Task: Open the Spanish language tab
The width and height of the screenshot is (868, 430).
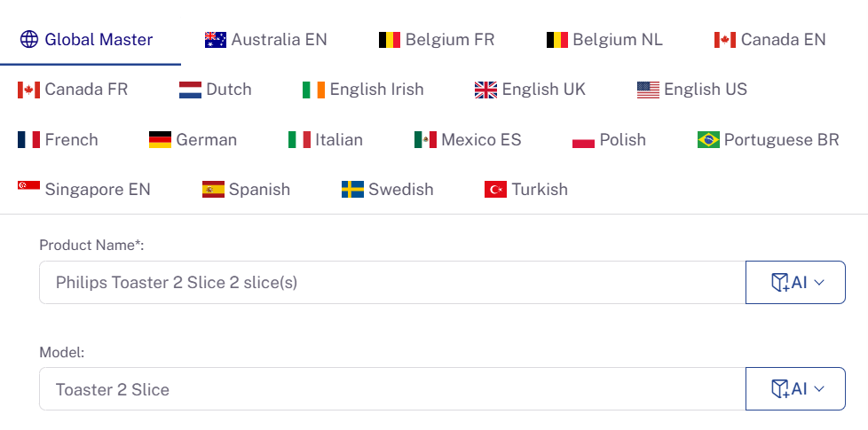Action: tap(246, 190)
